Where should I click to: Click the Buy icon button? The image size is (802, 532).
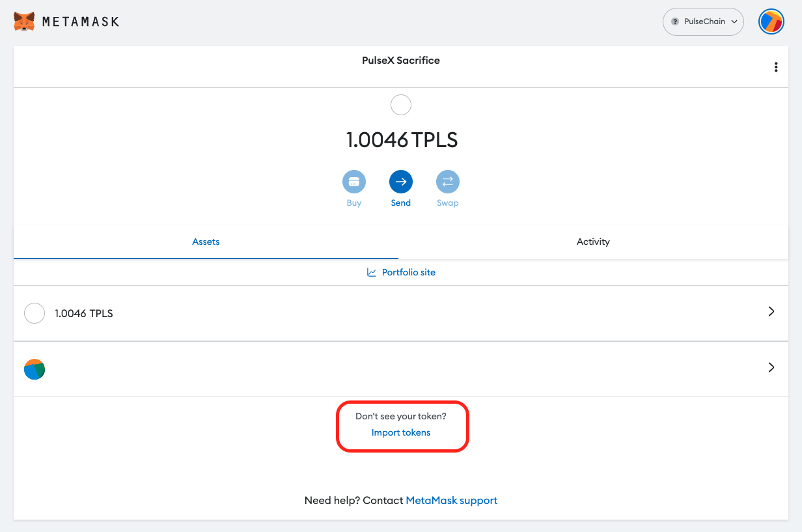pyautogui.click(x=354, y=182)
